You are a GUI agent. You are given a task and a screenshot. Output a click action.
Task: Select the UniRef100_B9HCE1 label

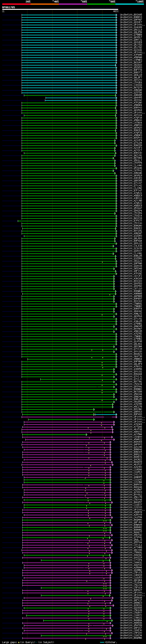click(x=131, y=130)
